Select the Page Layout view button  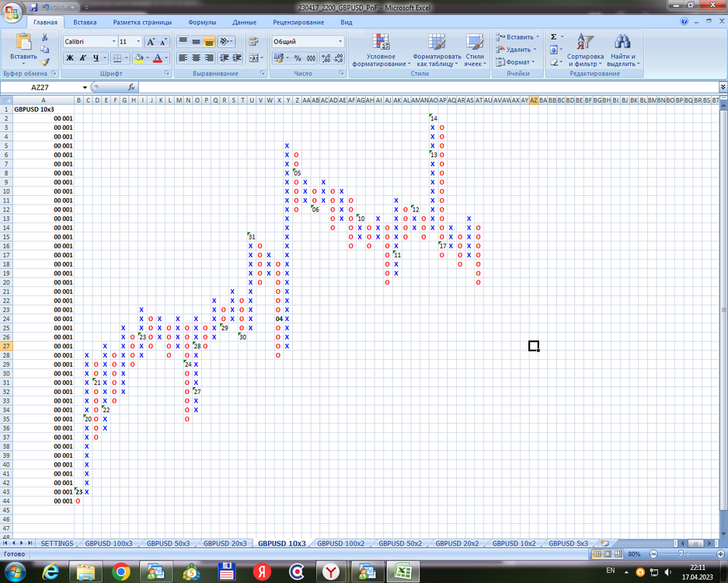tap(608, 553)
